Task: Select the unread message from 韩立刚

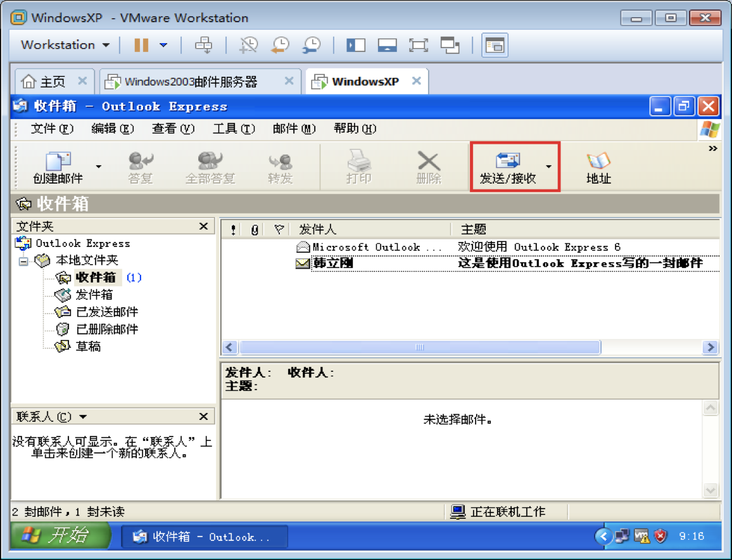Action: [x=470, y=264]
